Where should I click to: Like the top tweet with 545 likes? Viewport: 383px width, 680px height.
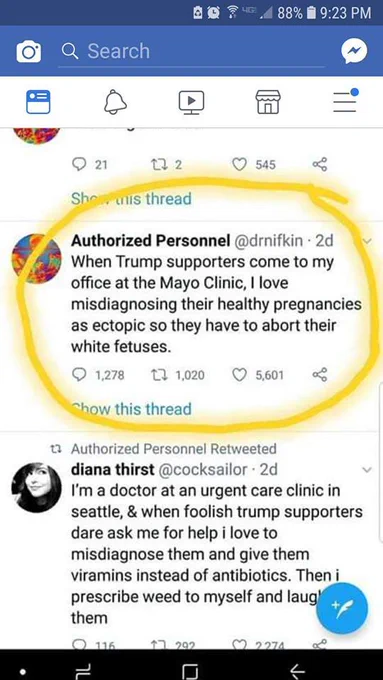click(x=239, y=164)
